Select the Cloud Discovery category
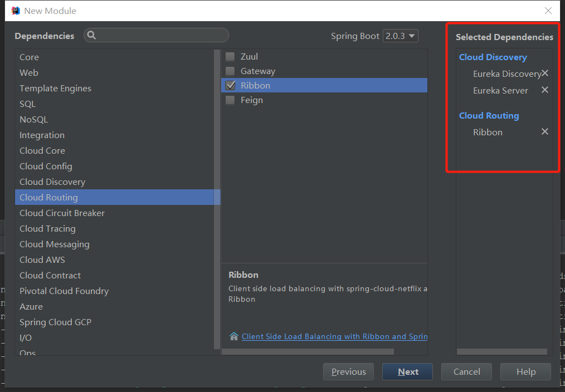 pos(115,182)
